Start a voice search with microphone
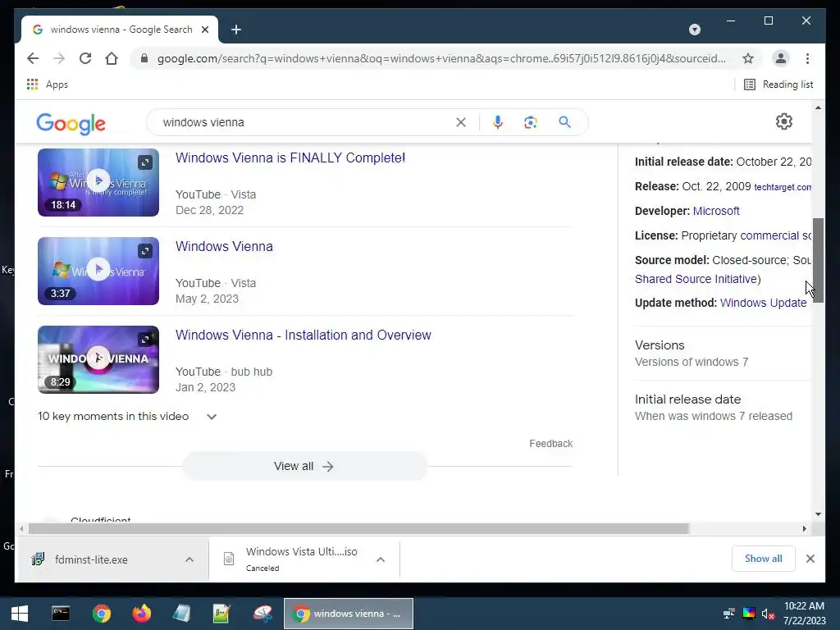Viewport: 840px width, 630px height. pos(498,122)
